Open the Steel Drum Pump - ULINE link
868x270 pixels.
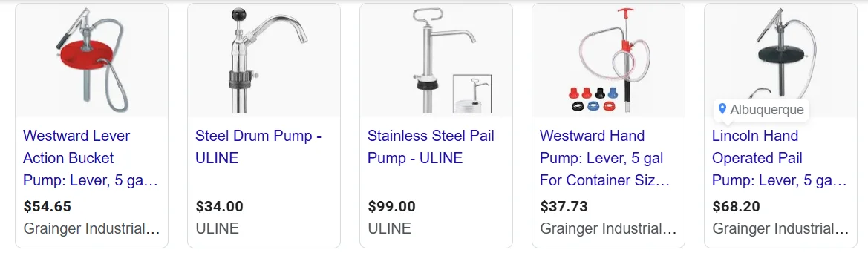pos(258,147)
